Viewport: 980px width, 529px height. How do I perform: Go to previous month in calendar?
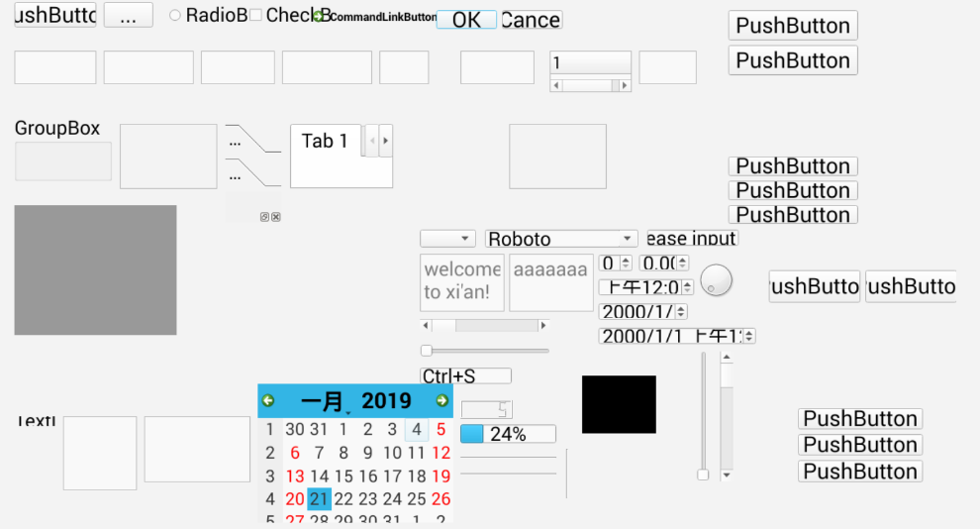point(268,400)
